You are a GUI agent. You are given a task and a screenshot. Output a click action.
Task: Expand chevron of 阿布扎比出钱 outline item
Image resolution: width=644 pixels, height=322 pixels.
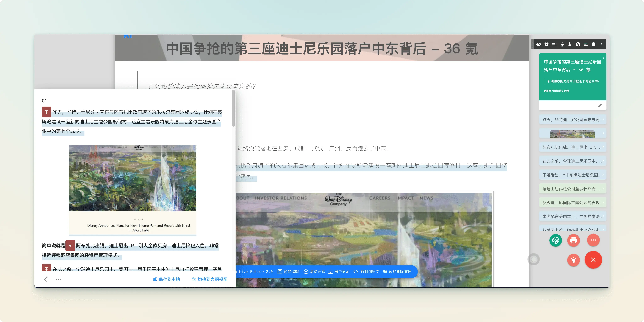pos(603,147)
